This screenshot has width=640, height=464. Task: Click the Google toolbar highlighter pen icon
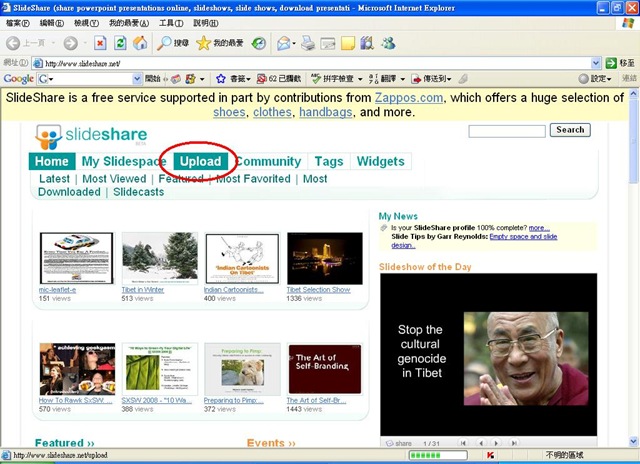(463, 78)
